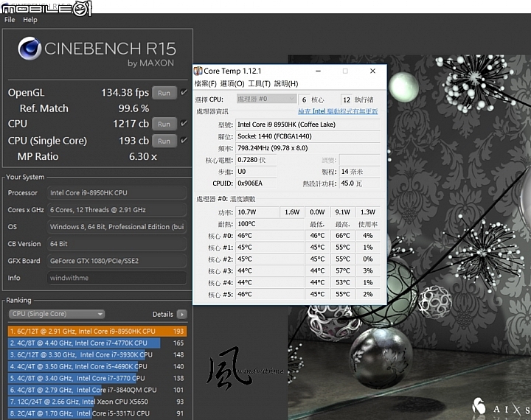531x420 pixels.
Task: Click the power reading 10.7W
Action: 257,212
